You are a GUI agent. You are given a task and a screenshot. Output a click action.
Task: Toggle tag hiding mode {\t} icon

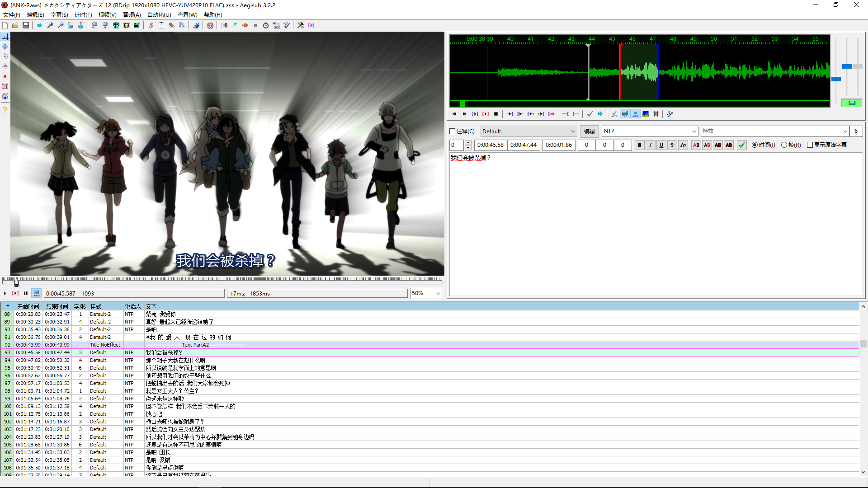(x=311, y=25)
